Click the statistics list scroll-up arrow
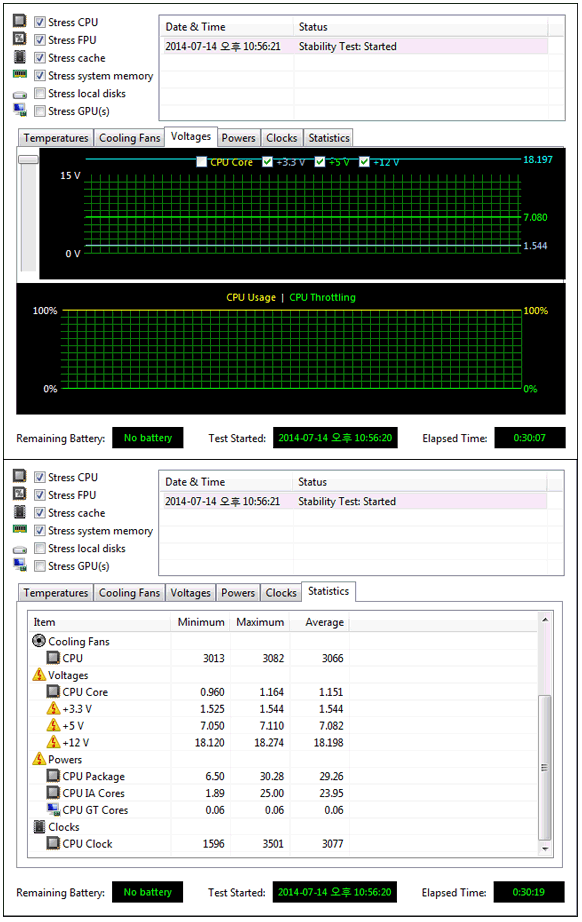This screenshot has height=922, width=582. tap(544, 620)
